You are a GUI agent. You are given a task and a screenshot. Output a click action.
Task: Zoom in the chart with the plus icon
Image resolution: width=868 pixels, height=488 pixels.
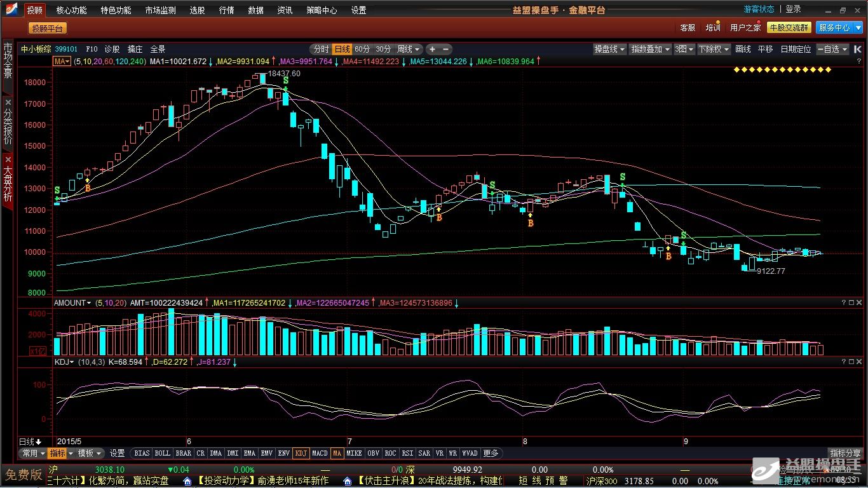tap(433, 49)
